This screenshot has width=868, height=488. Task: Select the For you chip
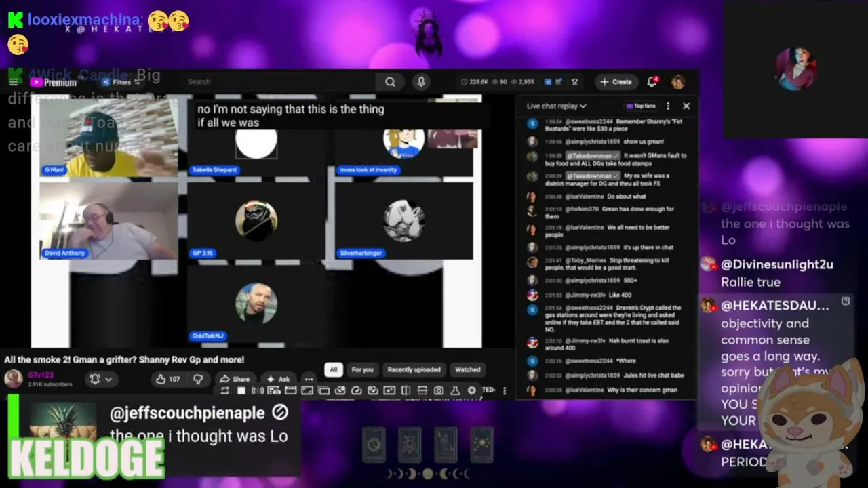click(x=362, y=369)
